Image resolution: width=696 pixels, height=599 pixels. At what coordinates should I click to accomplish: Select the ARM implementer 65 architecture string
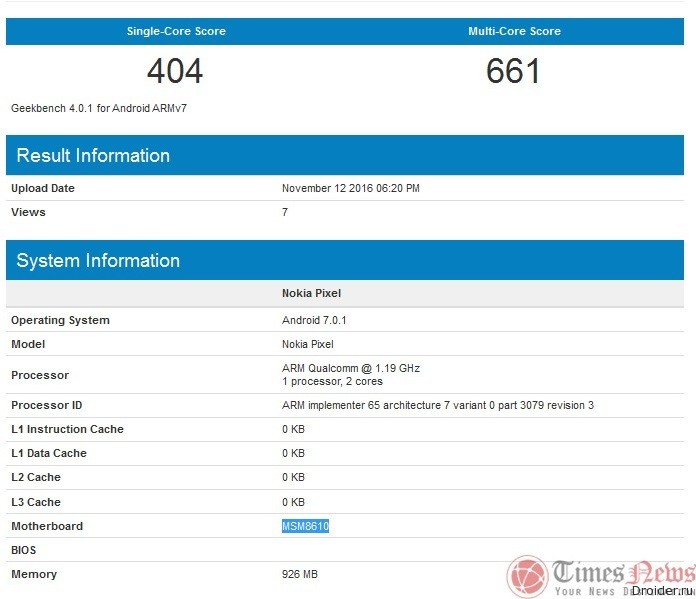(x=438, y=405)
